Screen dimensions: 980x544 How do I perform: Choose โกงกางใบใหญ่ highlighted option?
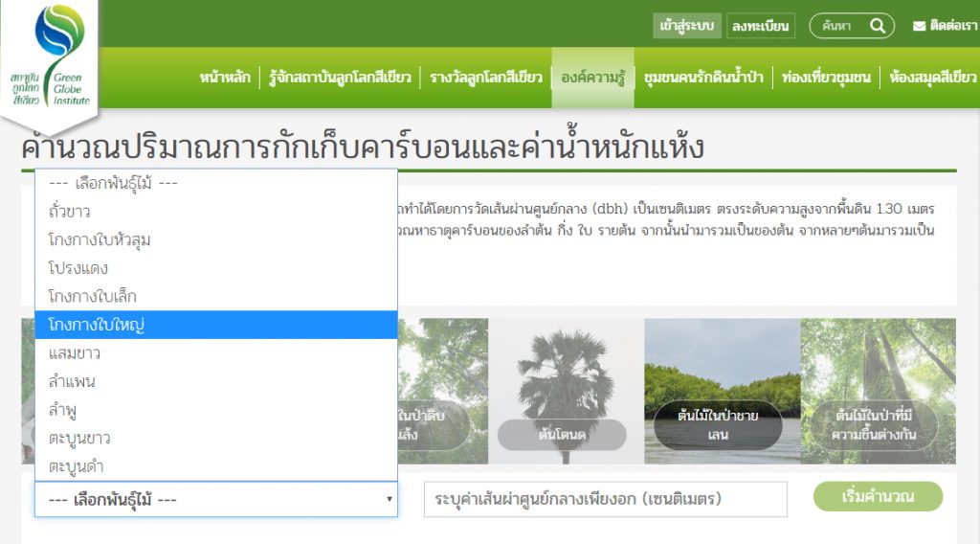click(96, 325)
